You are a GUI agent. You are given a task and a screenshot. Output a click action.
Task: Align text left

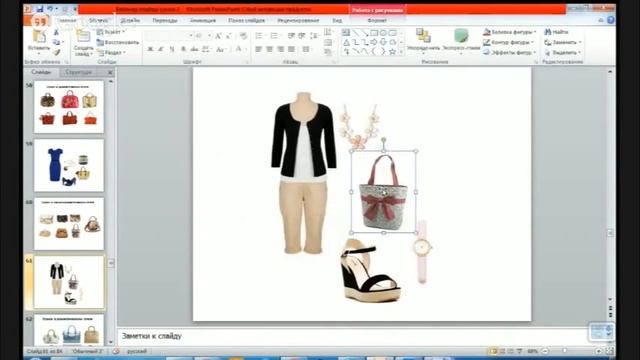(x=258, y=49)
